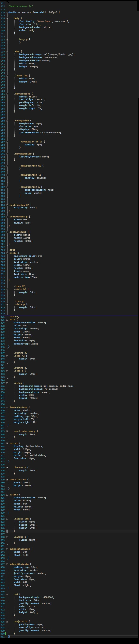Fold the .containeruno rule block
The image size is (139, 644).
[7, 232]
